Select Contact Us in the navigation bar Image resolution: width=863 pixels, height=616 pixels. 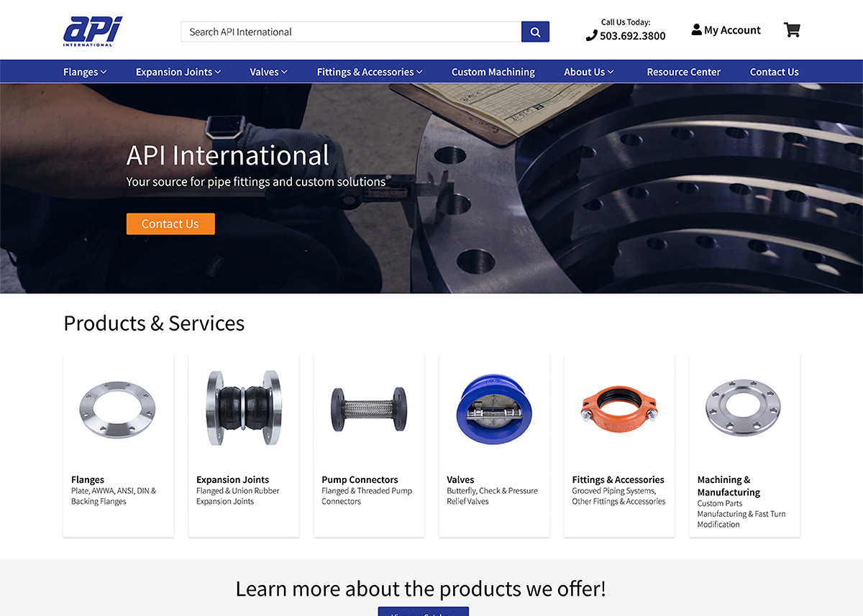point(774,71)
